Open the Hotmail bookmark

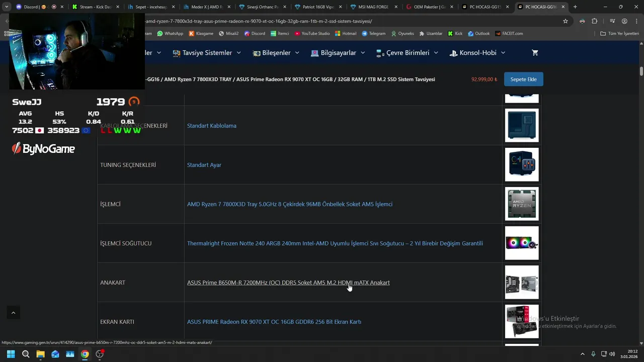(346, 34)
